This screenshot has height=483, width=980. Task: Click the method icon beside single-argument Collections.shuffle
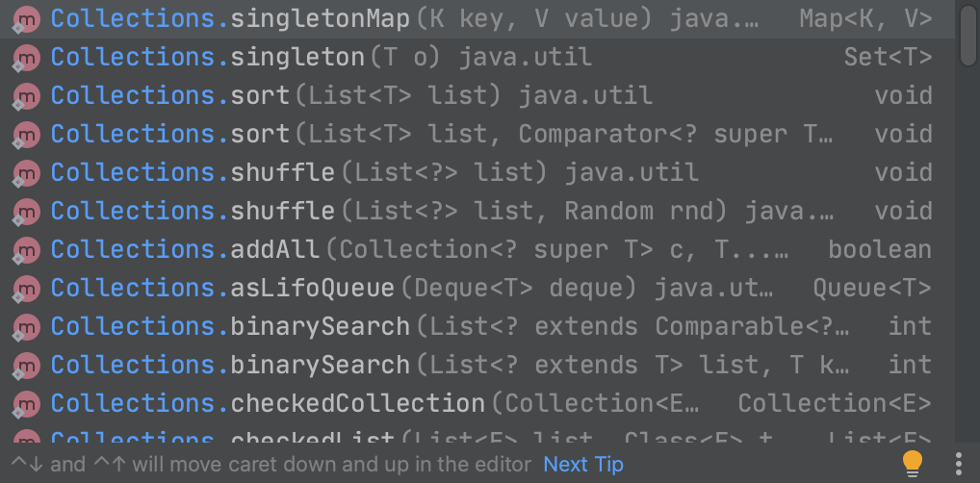click(x=25, y=173)
